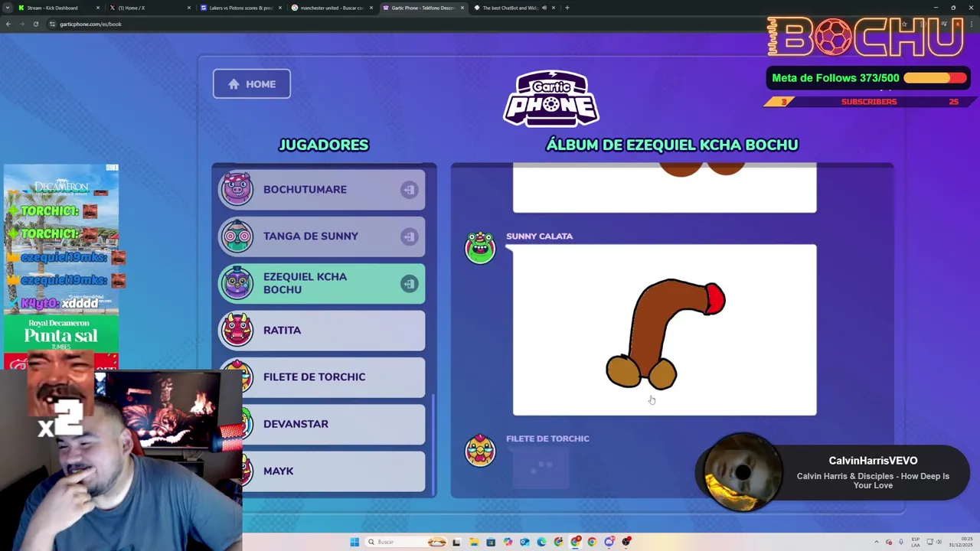Click BOCHUTUMARE's pig avatar
Viewport: 980px width, 551px height.
tap(237, 189)
